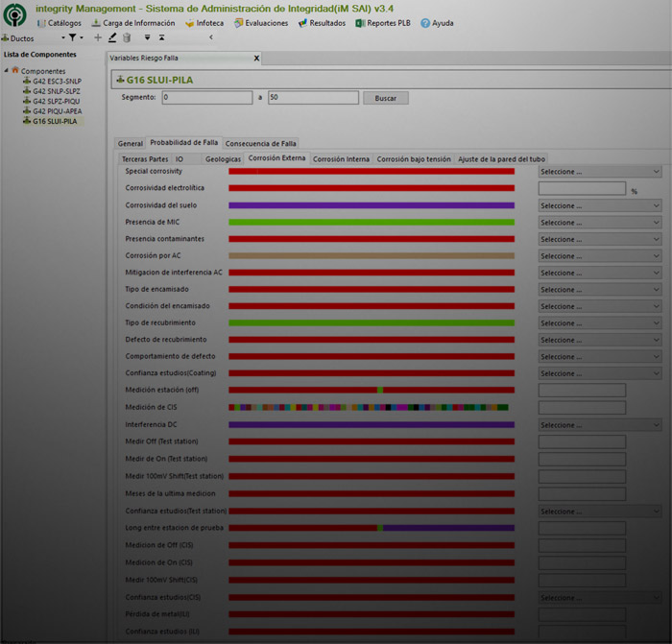Switch to the Corrosión Interna tab

click(341, 158)
